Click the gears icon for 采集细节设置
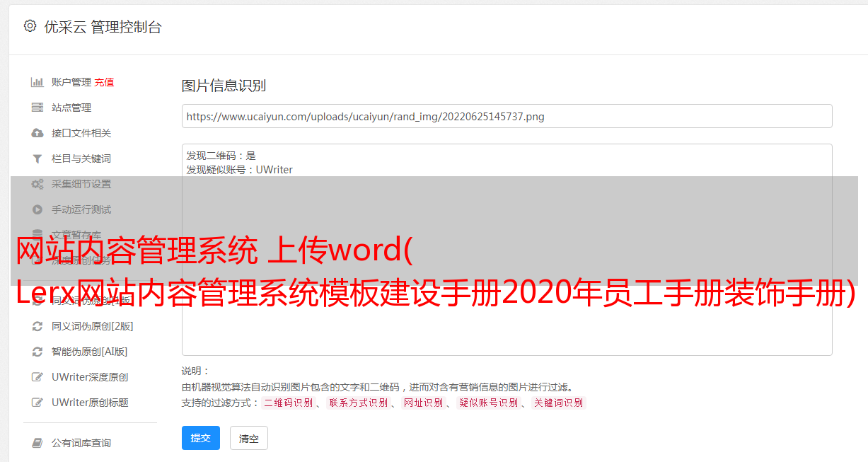This screenshot has height=462, width=868. (37, 184)
